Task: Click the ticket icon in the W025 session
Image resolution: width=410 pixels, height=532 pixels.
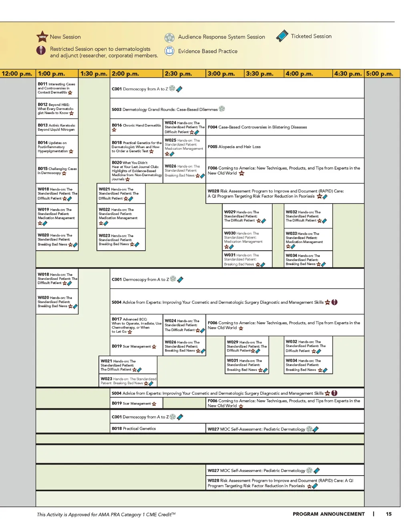Action: pos(172,154)
